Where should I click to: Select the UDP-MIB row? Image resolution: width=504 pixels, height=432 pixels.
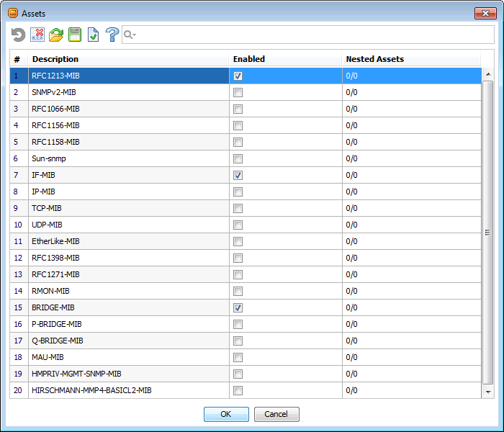point(246,225)
